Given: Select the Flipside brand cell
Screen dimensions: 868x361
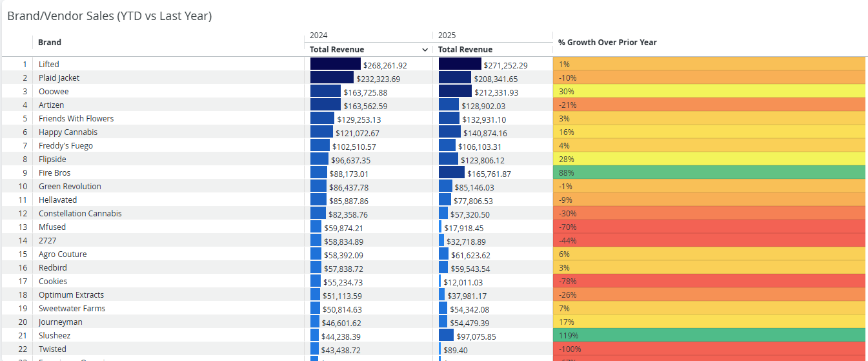Looking at the screenshot, I should (168, 159).
